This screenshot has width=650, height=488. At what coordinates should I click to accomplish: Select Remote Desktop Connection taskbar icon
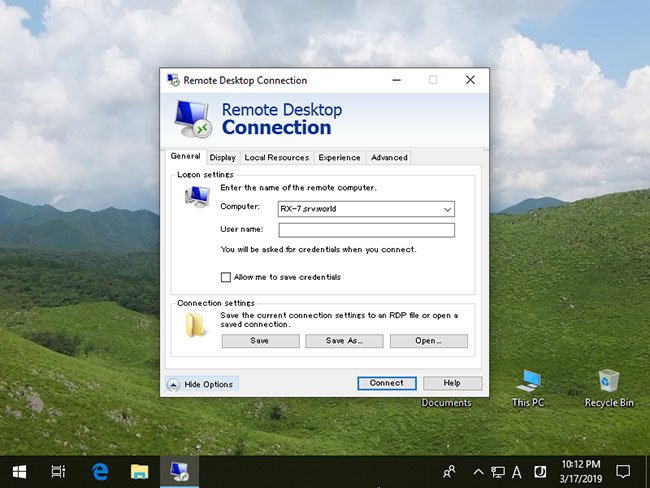point(179,472)
